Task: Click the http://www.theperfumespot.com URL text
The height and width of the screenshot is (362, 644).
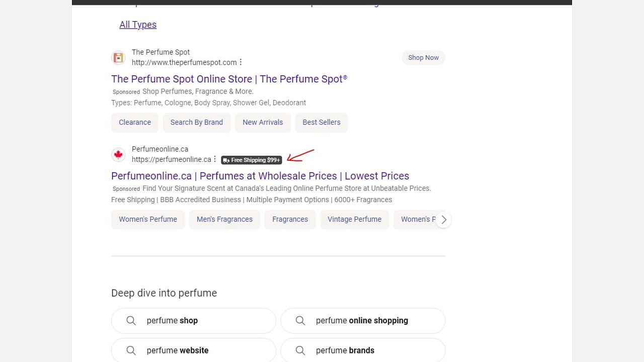Action: [x=184, y=62]
